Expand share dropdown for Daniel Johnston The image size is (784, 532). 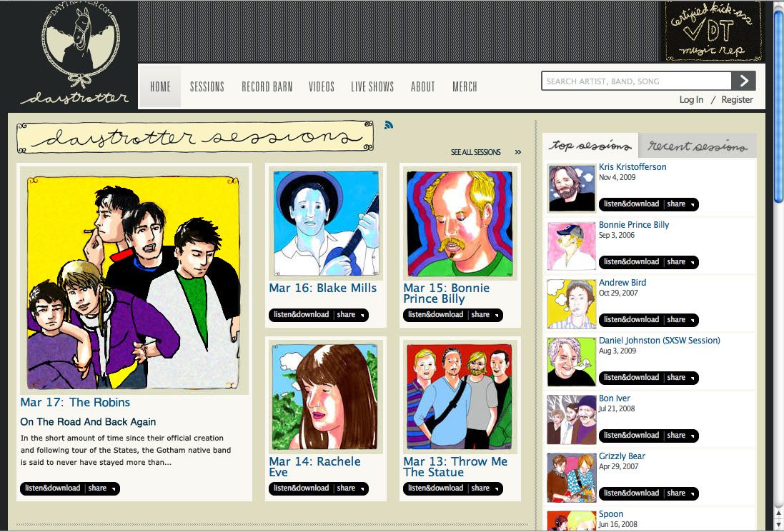pyautogui.click(x=680, y=378)
